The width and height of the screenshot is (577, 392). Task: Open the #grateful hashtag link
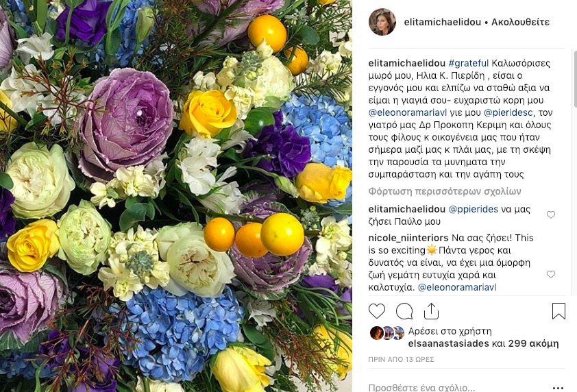tap(469, 63)
